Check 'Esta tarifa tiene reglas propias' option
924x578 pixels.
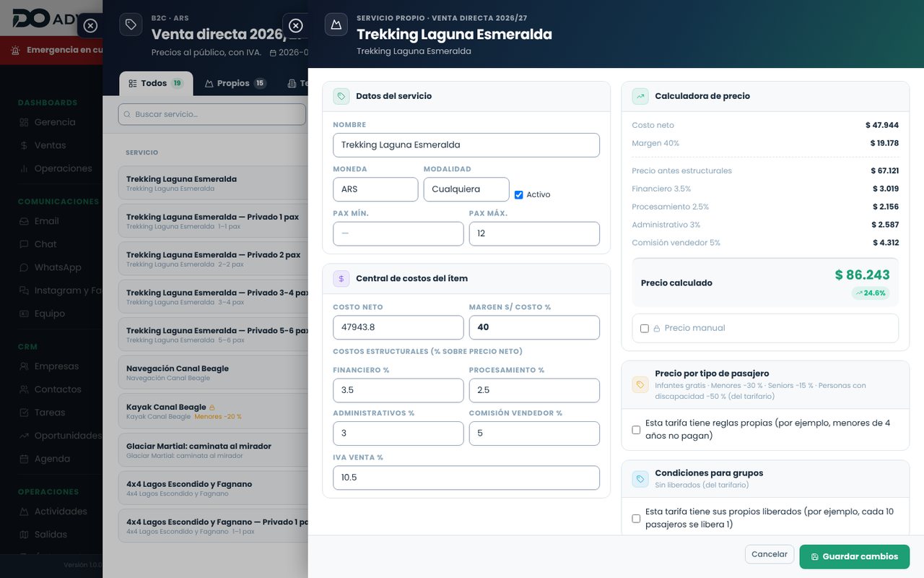636,429
